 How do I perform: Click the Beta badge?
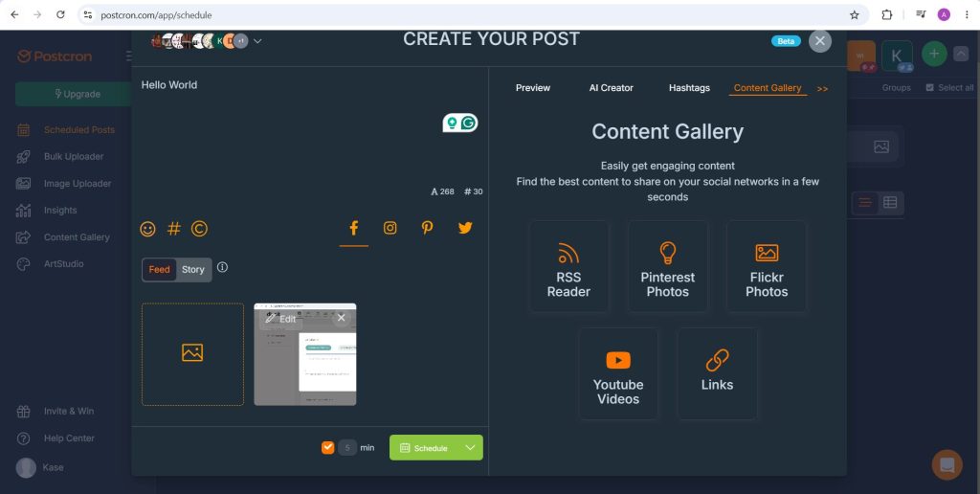tap(786, 41)
